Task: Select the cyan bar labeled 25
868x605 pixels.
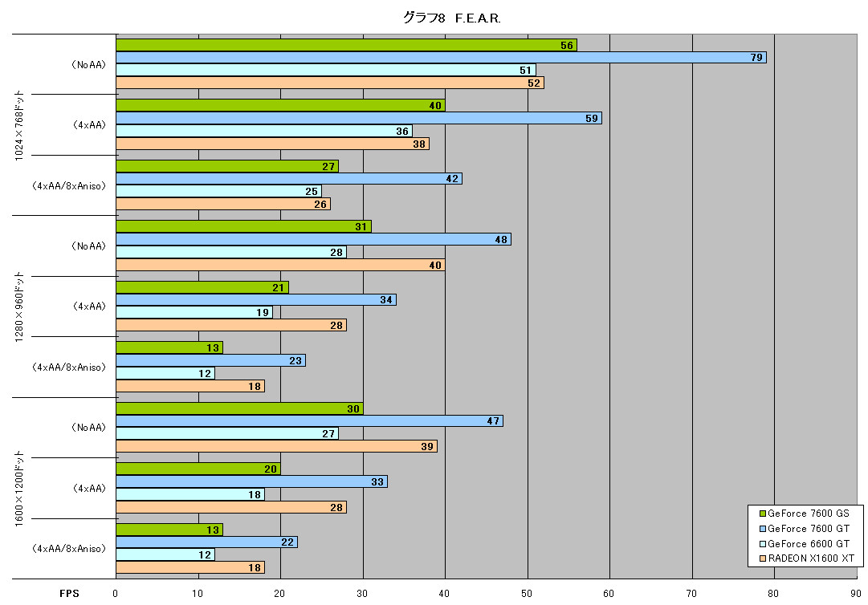Action: click(218, 191)
